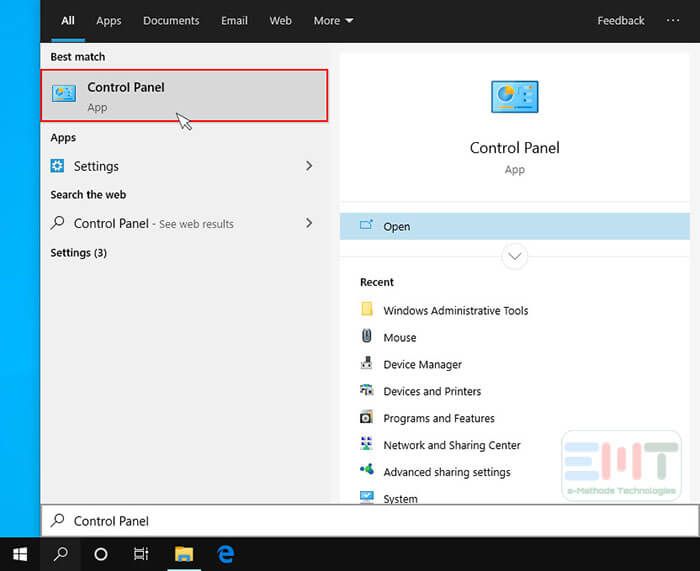
Task: Click Open to launch Control Panel
Action: (x=396, y=227)
